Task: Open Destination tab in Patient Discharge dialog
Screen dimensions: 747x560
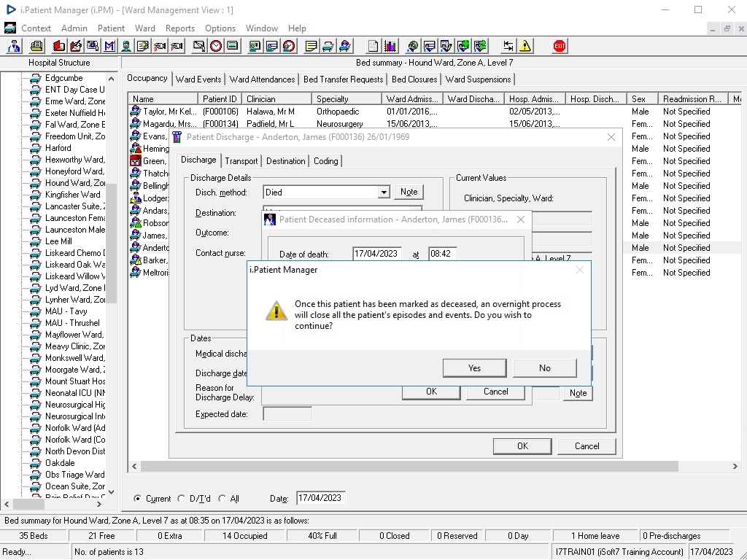Action: pyautogui.click(x=285, y=161)
